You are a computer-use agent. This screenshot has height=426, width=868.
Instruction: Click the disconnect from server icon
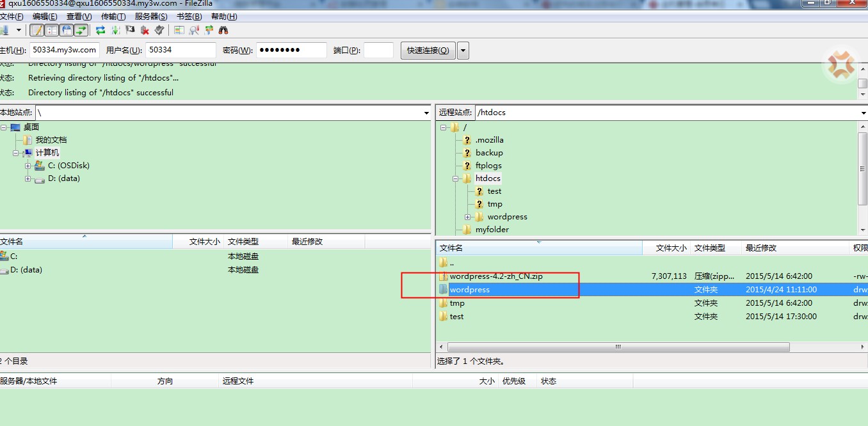[x=145, y=30]
